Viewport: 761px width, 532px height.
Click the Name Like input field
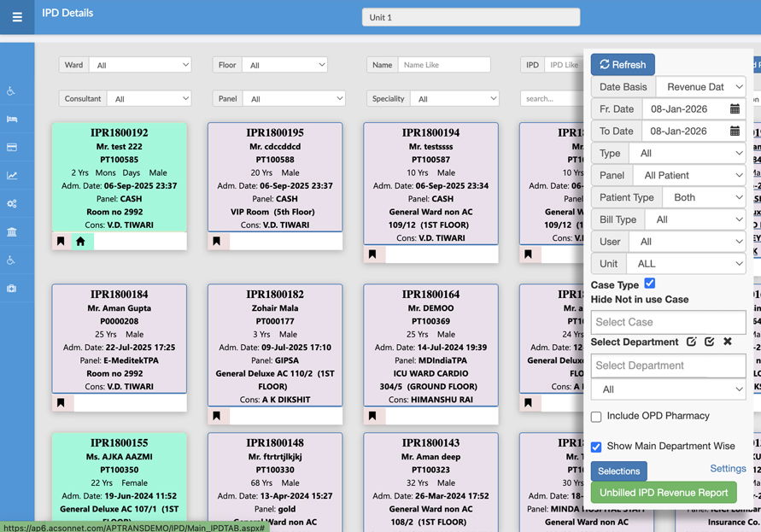444,65
